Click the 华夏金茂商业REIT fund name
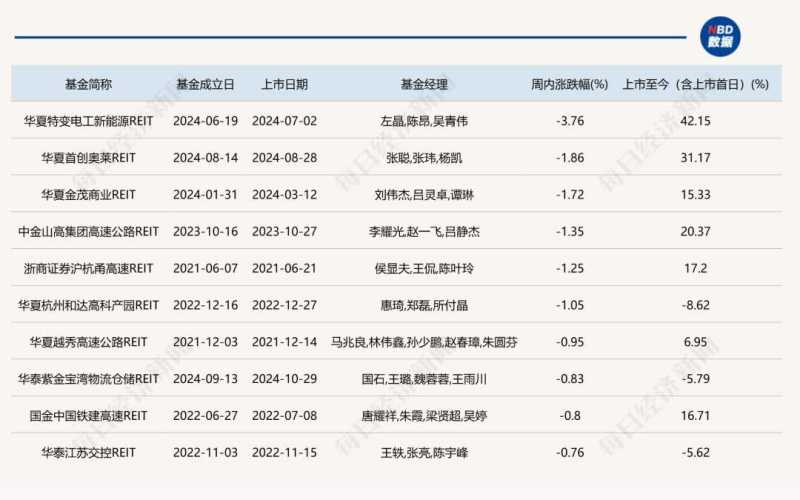Screen dimensions: 800x500 [x=88, y=194]
